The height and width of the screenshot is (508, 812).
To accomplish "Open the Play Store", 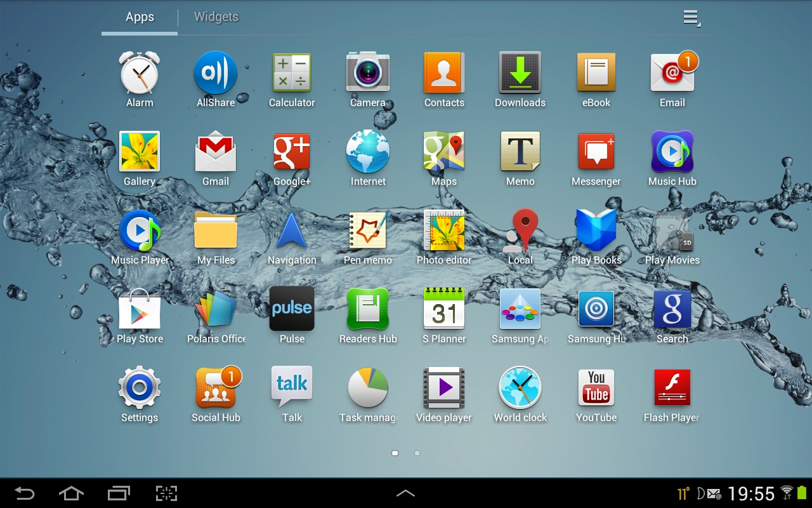I will coord(140,311).
